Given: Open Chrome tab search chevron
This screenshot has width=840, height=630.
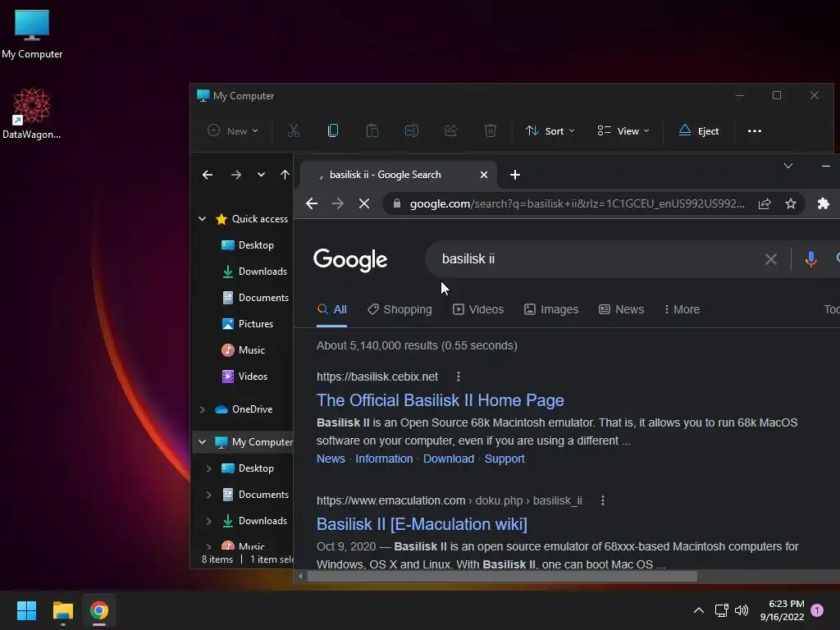Looking at the screenshot, I should [788, 166].
